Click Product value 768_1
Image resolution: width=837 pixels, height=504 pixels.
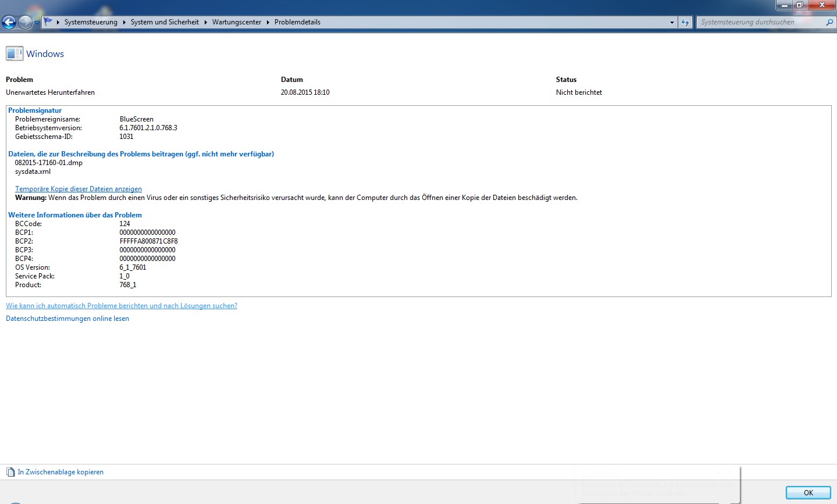click(127, 285)
